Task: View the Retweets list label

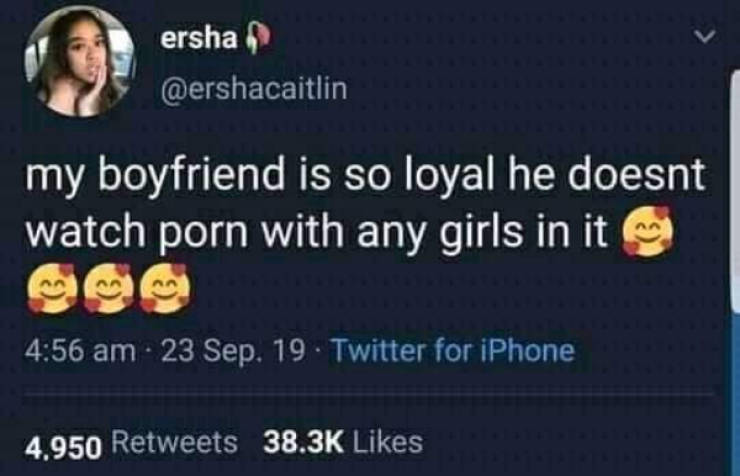Action: coord(174,443)
